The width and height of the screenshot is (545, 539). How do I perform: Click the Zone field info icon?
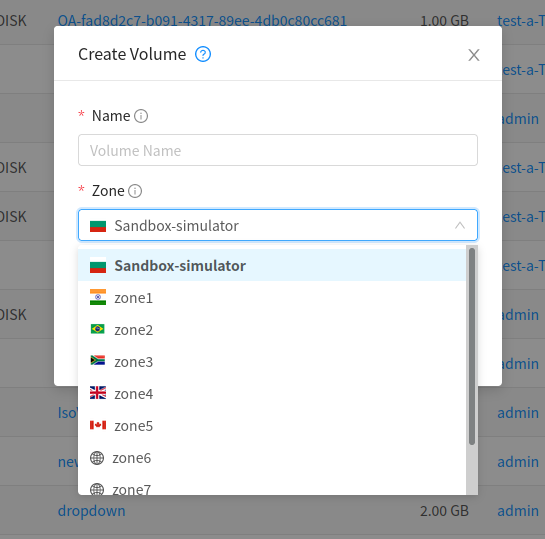pyautogui.click(x=135, y=191)
